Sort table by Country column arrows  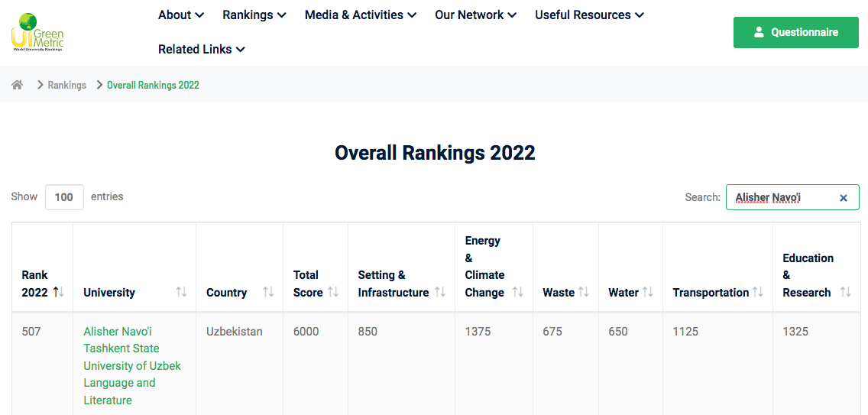pyautogui.click(x=268, y=292)
